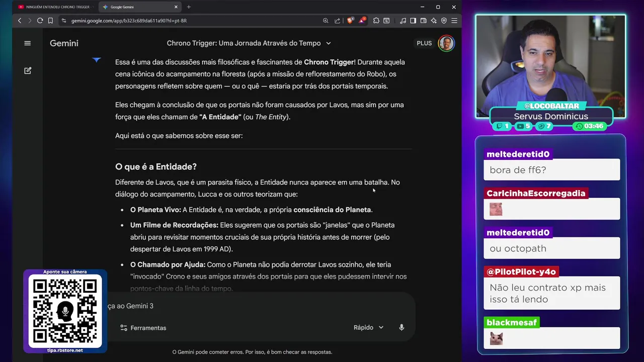Expand the conversation title dropdown
This screenshot has height=362, width=644.
(329, 43)
